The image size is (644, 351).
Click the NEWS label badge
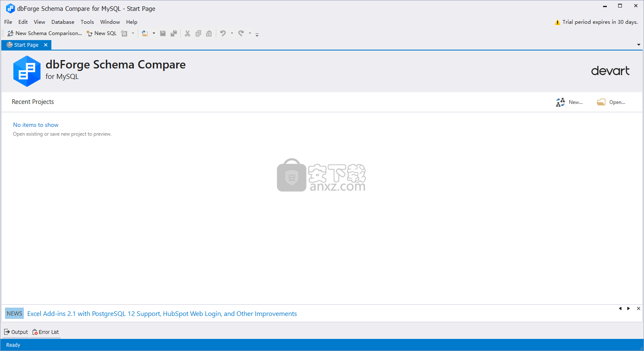pyautogui.click(x=14, y=313)
